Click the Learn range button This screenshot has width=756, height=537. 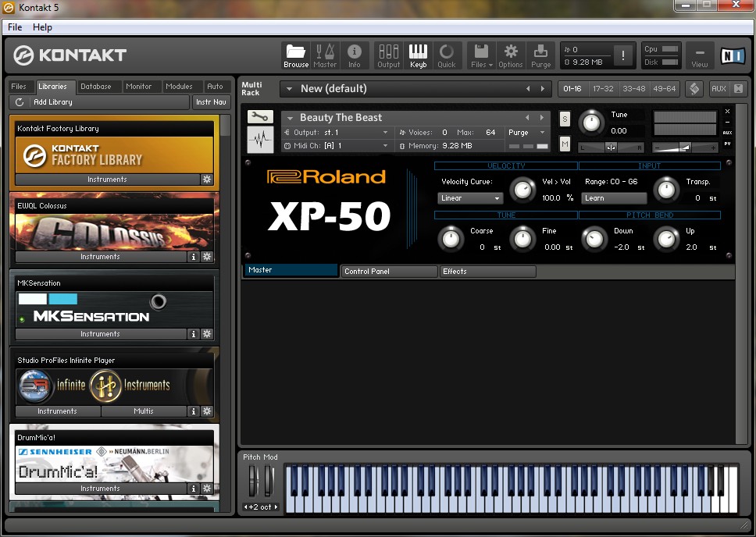click(613, 198)
